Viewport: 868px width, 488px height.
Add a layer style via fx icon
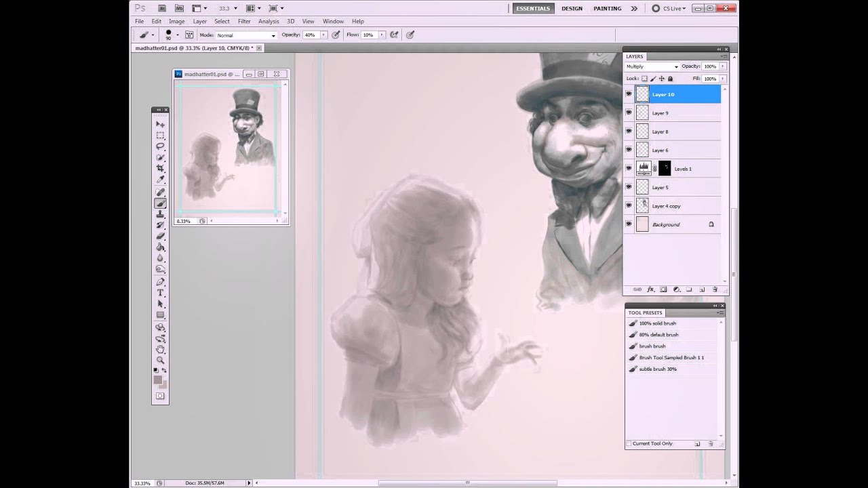tap(650, 289)
